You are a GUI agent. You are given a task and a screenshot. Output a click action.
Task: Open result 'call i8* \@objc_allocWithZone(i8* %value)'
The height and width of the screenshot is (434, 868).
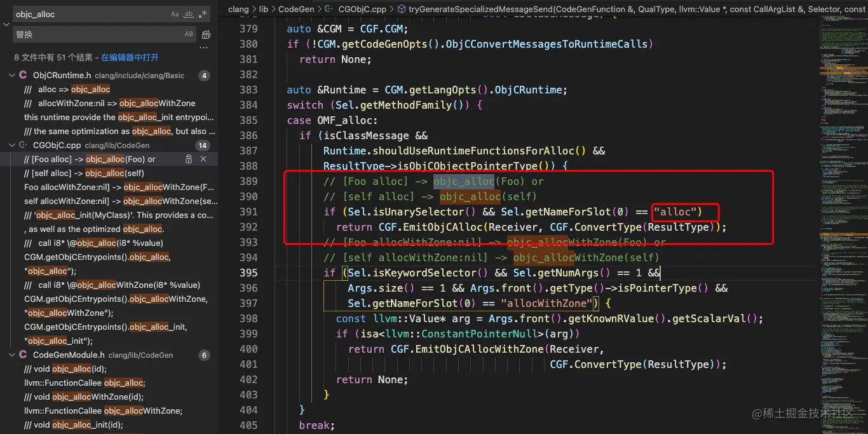coord(112,285)
